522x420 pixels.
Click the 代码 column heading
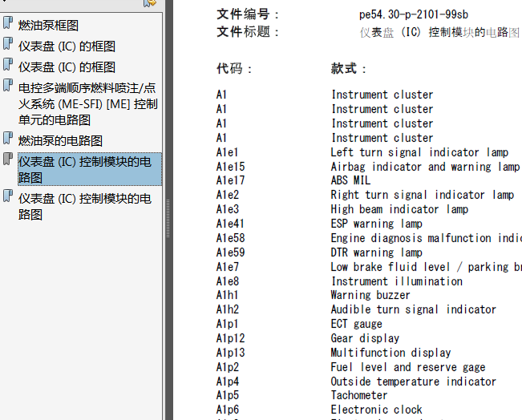pos(233,69)
